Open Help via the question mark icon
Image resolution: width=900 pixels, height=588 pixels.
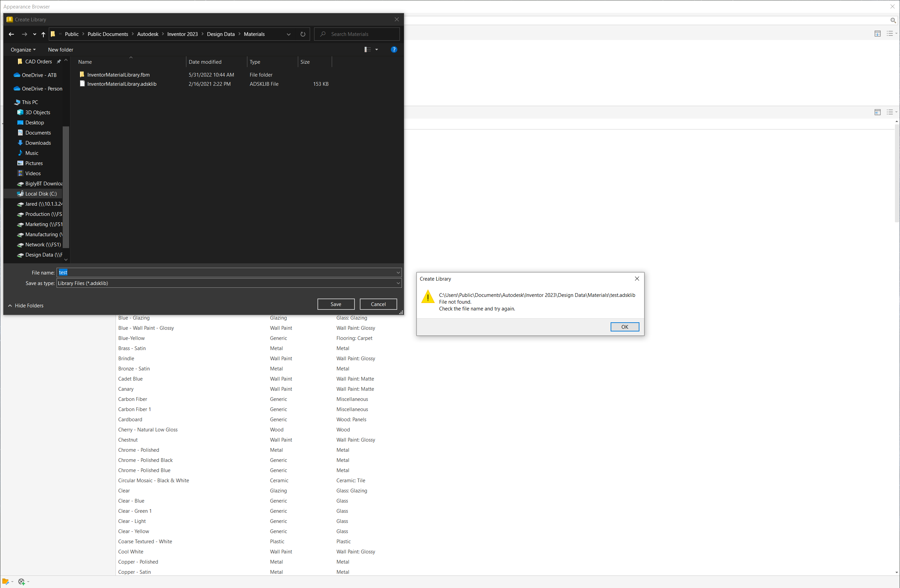[394, 49]
